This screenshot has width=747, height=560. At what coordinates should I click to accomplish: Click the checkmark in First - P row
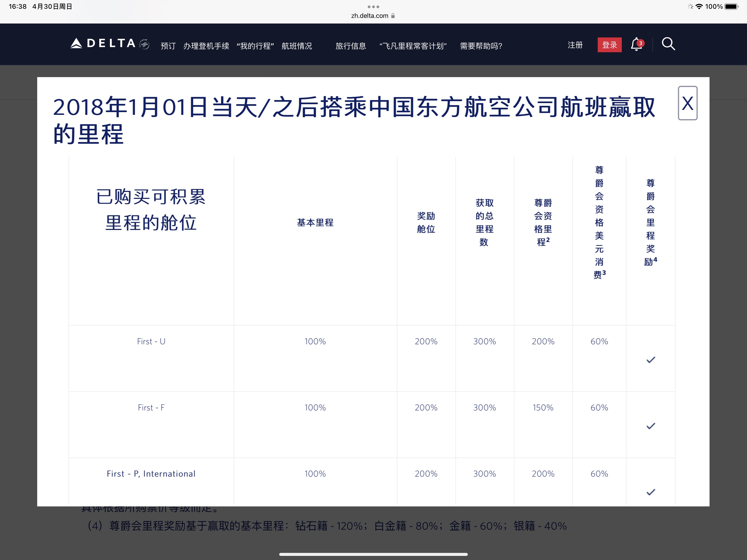650,492
